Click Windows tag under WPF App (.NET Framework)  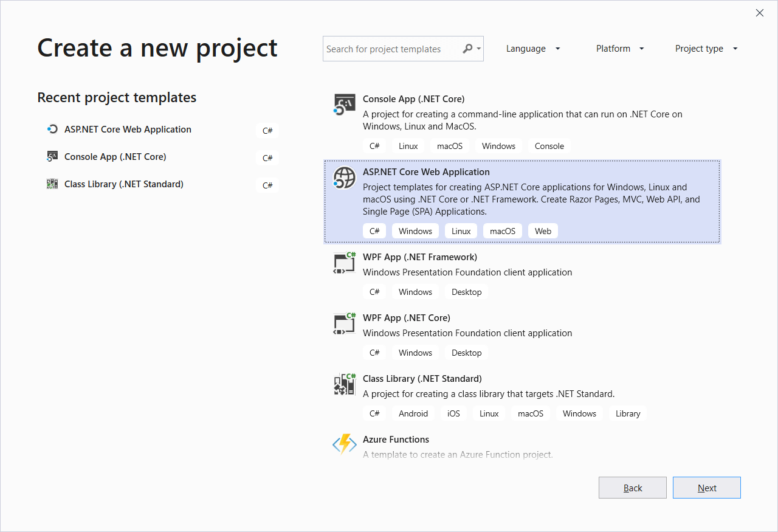point(415,292)
